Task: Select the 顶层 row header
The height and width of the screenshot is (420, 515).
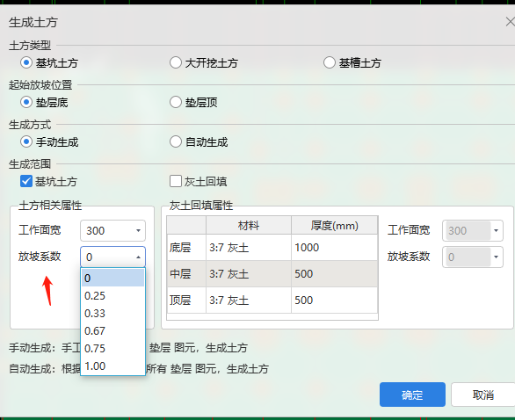Action: point(186,301)
